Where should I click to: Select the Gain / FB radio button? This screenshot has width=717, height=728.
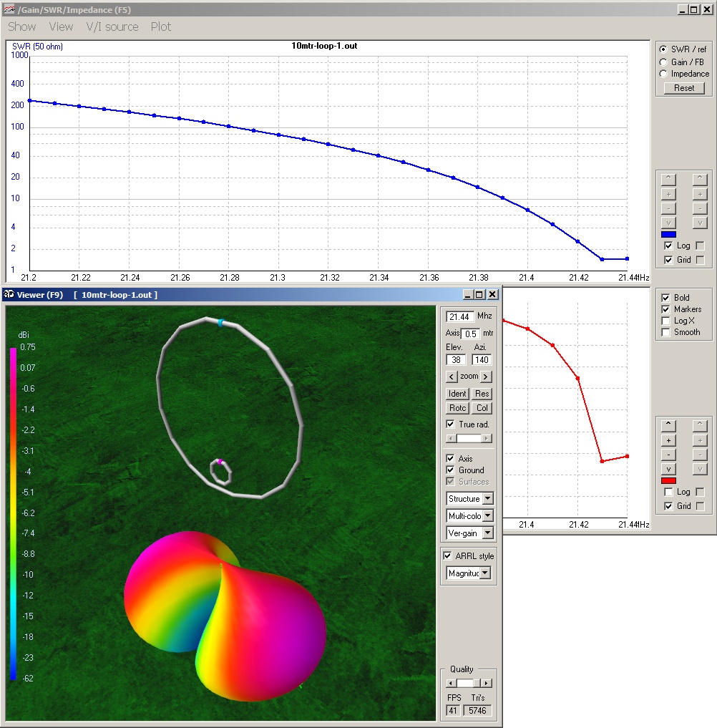(x=663, y=62)
